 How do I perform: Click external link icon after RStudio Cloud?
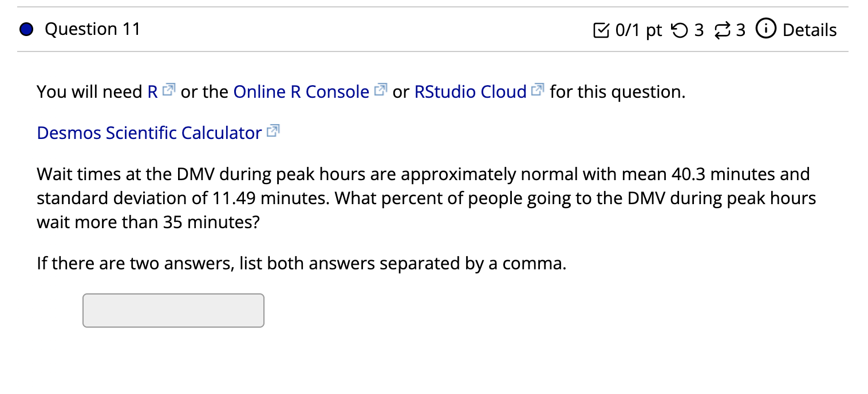click(x=538, y=90)
